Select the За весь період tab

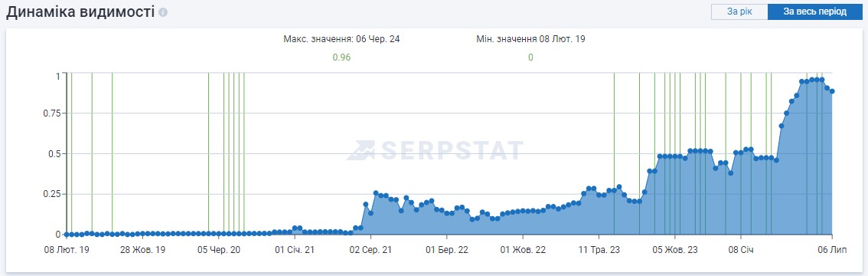pyautogui.click(x=814, y=11)
